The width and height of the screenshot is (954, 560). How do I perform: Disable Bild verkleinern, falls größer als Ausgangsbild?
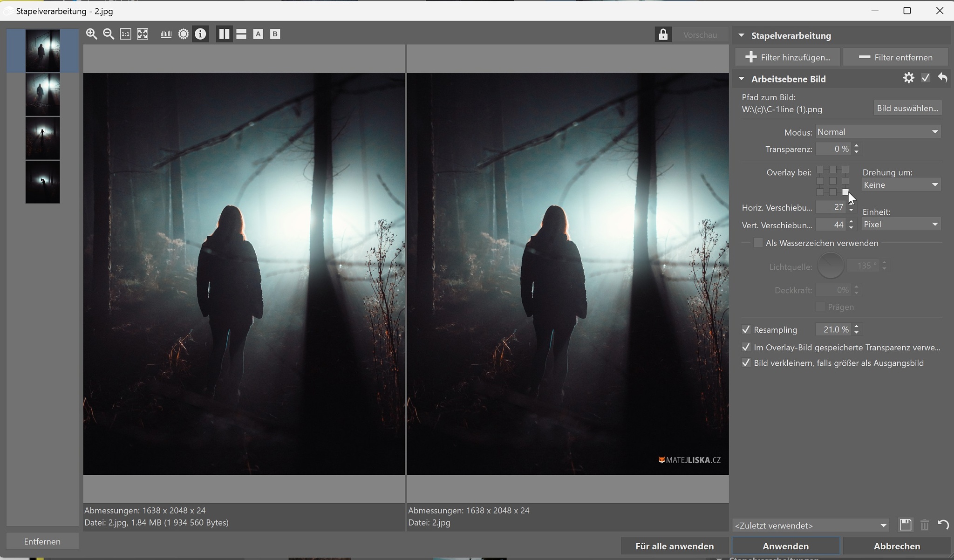pos(746,363)
